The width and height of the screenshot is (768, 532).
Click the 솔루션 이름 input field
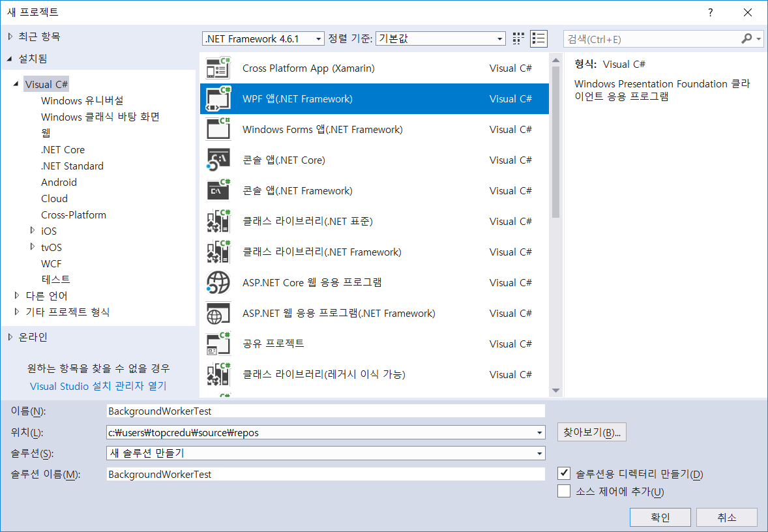coord(326,474)
